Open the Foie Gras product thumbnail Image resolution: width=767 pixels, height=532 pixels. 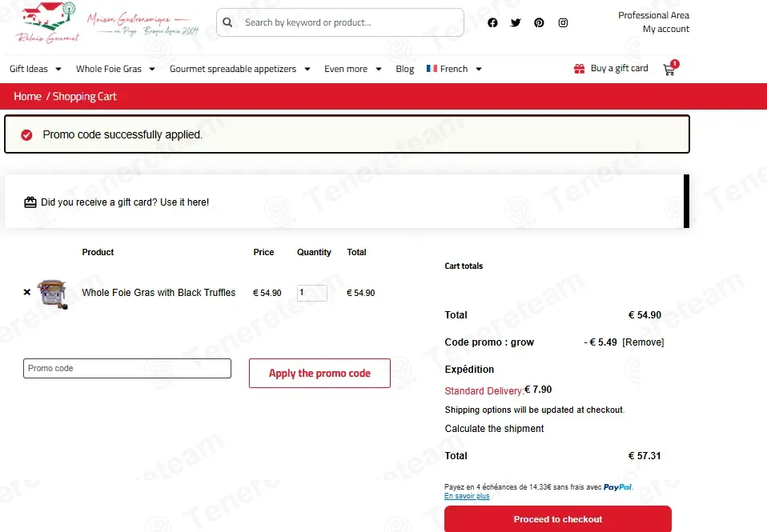point(54,294)
